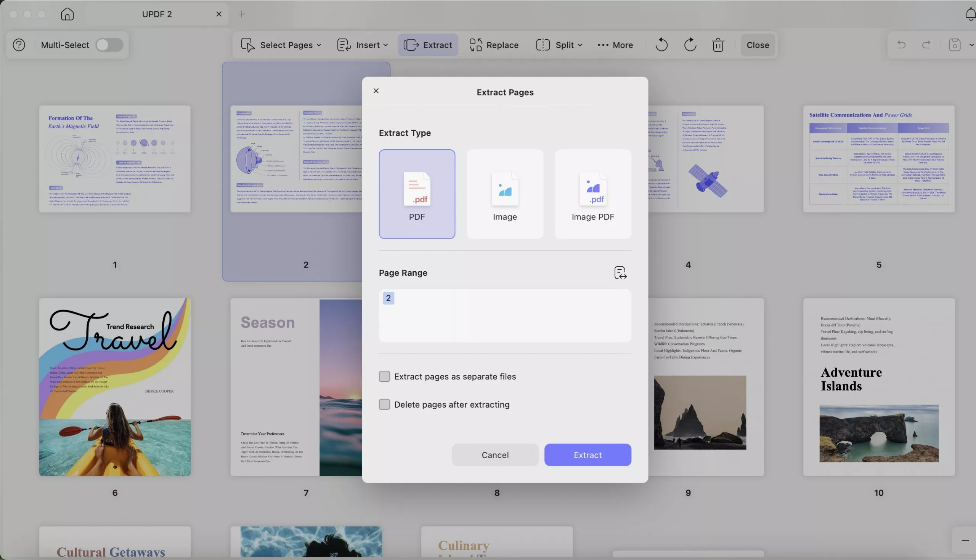
Task: Open the More options menu
Action: click(615, 45)
